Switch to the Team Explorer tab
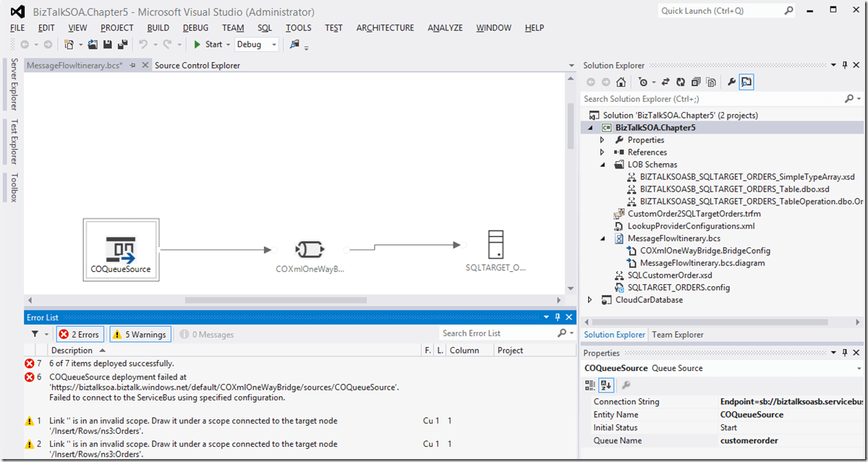Viewport: 868px width, 462px height. coord(677,335)
